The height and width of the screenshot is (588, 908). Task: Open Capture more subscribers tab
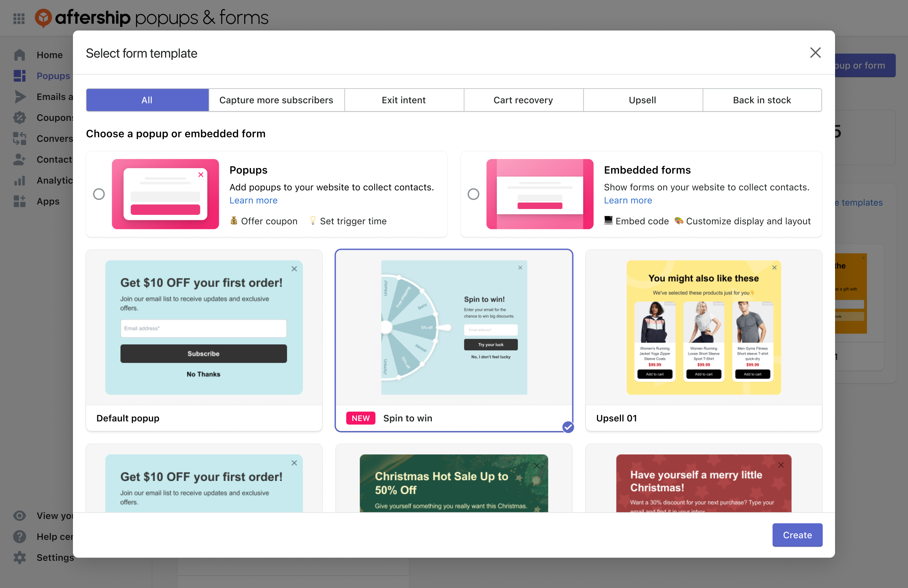click(276, 100)
